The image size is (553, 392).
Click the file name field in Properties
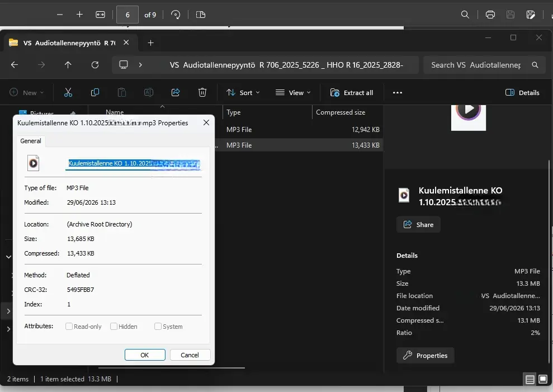(x=133, y=163)
